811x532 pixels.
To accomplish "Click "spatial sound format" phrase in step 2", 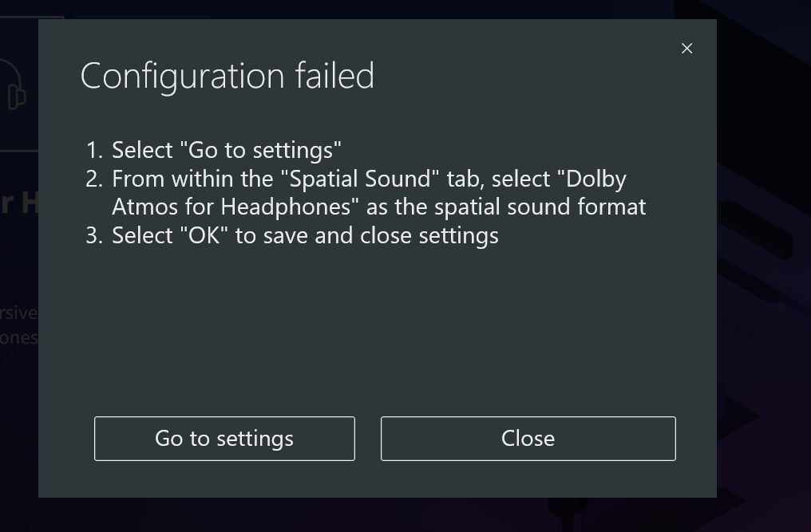I will click(x=540, y=207).
